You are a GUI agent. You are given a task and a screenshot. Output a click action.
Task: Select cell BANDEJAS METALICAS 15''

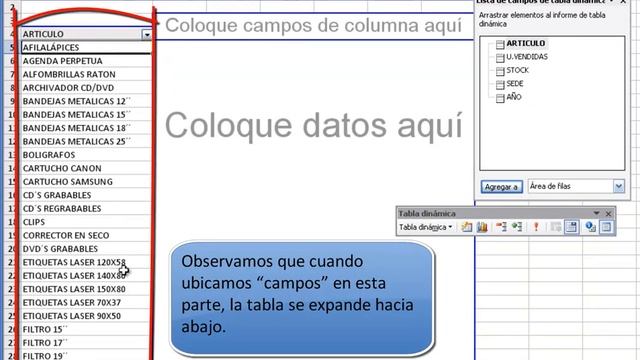[x=86, y=115]
